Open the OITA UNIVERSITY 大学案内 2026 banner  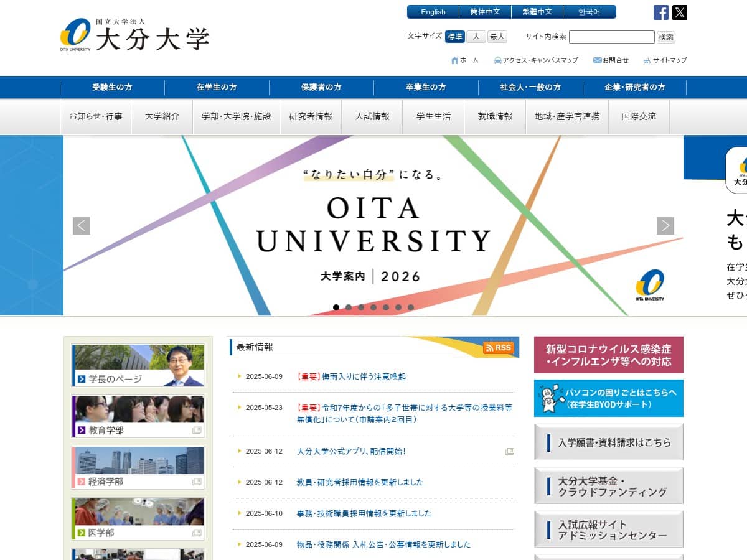[374, 225]
